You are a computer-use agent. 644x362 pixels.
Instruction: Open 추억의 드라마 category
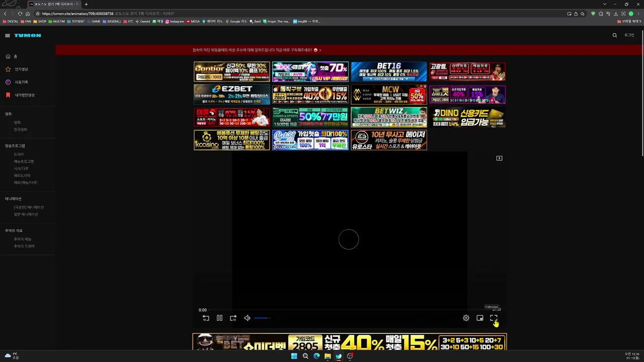[24, 246]
